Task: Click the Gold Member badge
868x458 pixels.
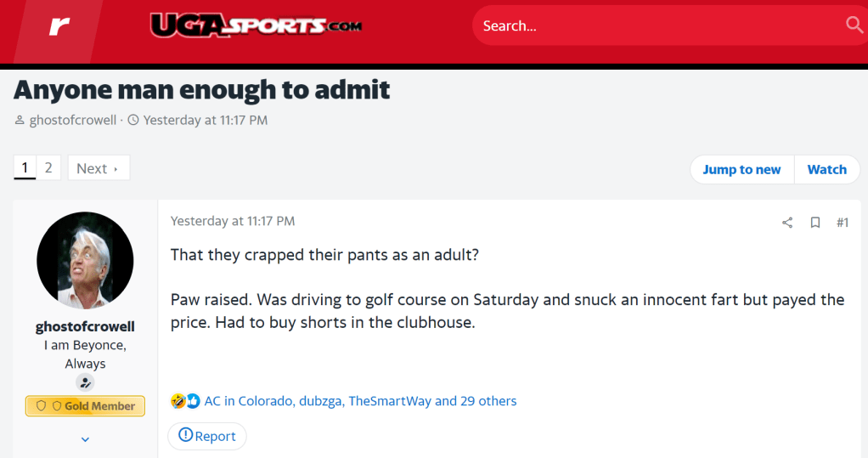Action: (x=85, y=406)
